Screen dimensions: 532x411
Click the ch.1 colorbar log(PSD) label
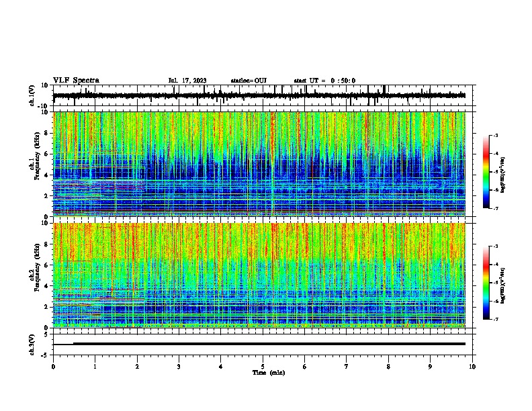pyautogui.click(x=502, y=175)
